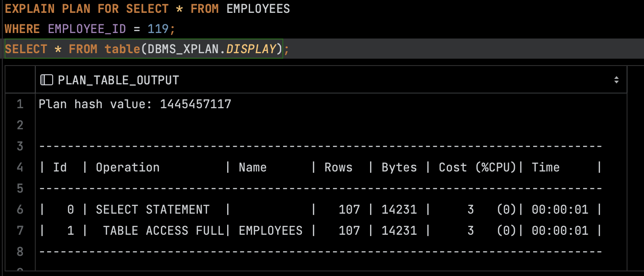
Task: Click row number 3 in the grid gutter
Action: click(20, 146)
